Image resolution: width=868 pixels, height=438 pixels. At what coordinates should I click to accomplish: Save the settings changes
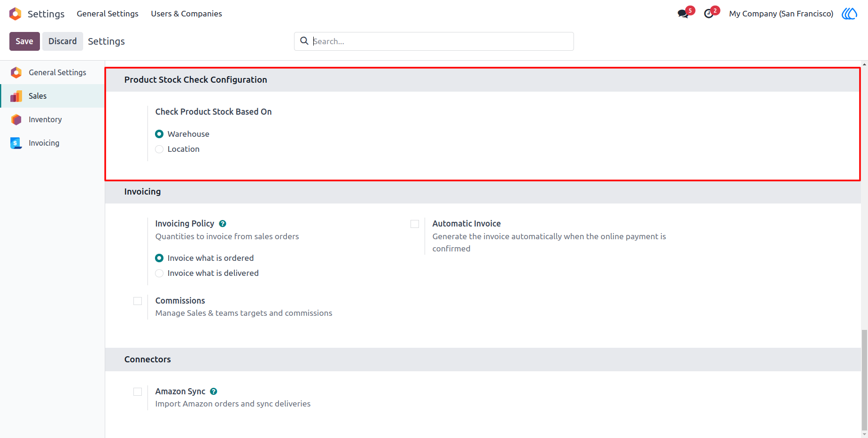pos(24,41)
